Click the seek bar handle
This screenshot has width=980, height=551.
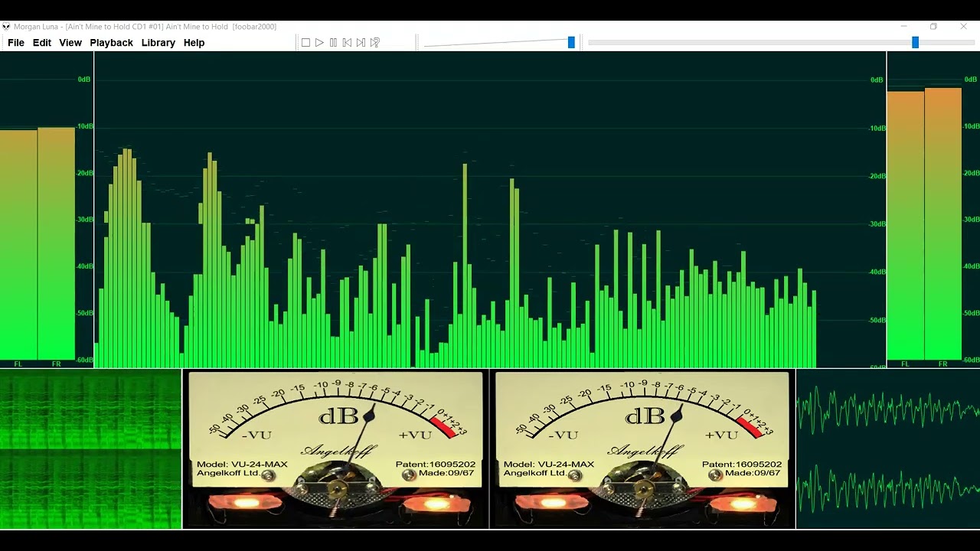click(x=915, y=43)
